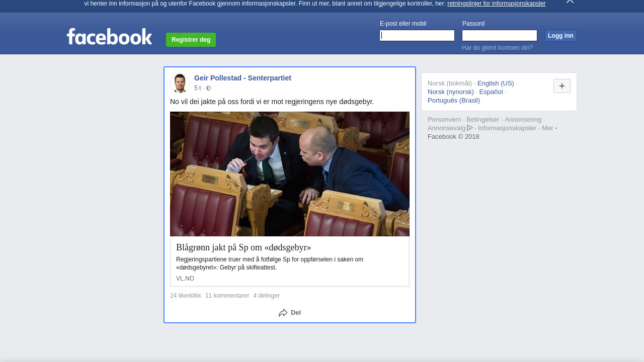Click the Norsk (bokmål) language text
644x362 pixels.
coord(450,83)
